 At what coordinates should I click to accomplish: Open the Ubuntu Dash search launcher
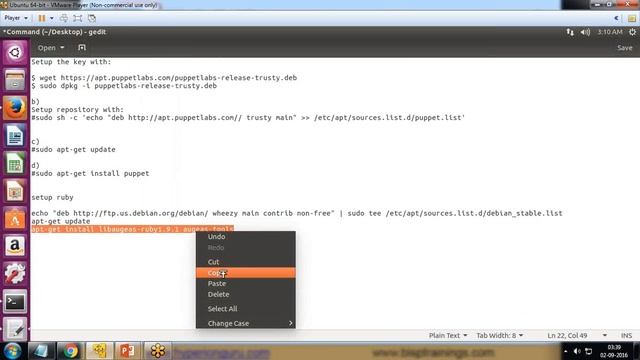15,53
